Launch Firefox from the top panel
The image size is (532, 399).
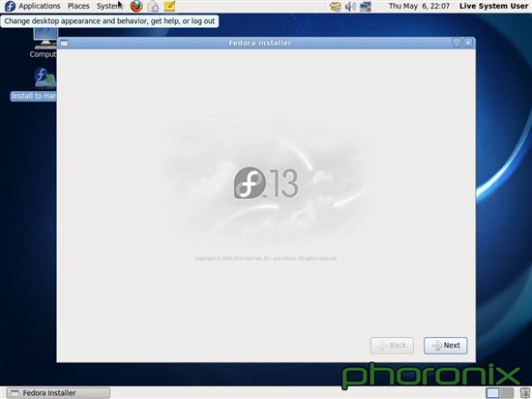(136, 6)
